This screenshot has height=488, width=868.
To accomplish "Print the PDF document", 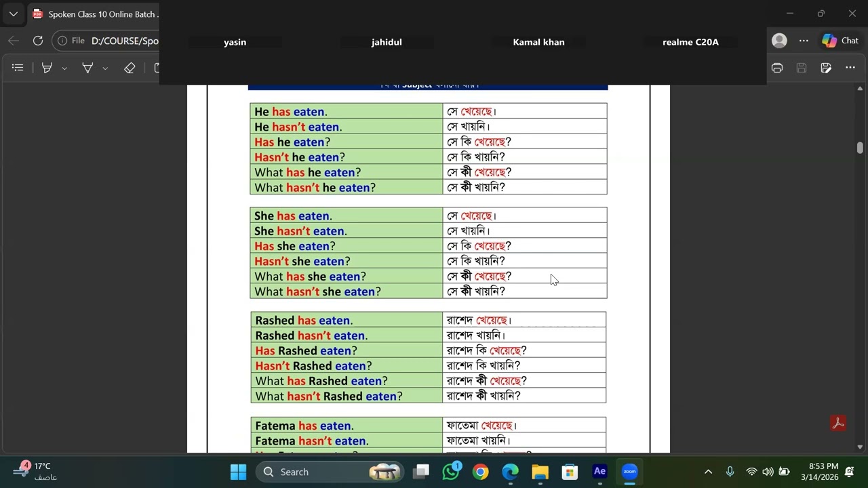I will coord(777,68).
